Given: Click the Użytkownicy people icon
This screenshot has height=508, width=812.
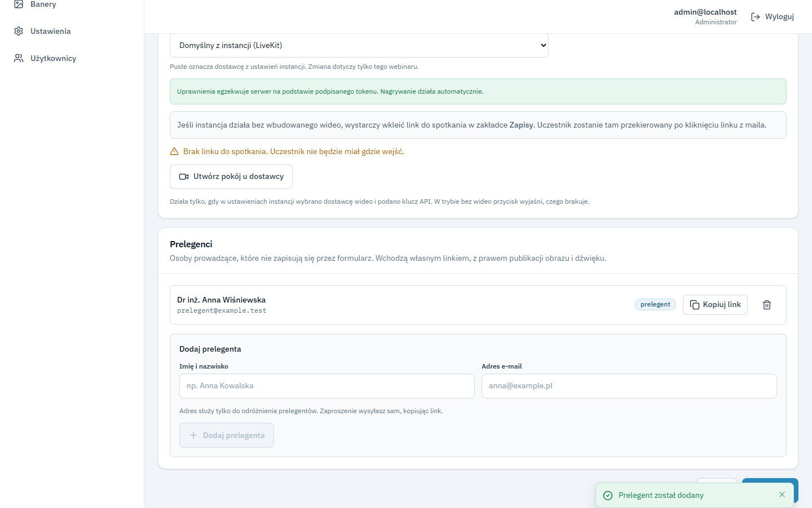Looking at the screenshot, I should pos(19,58).
